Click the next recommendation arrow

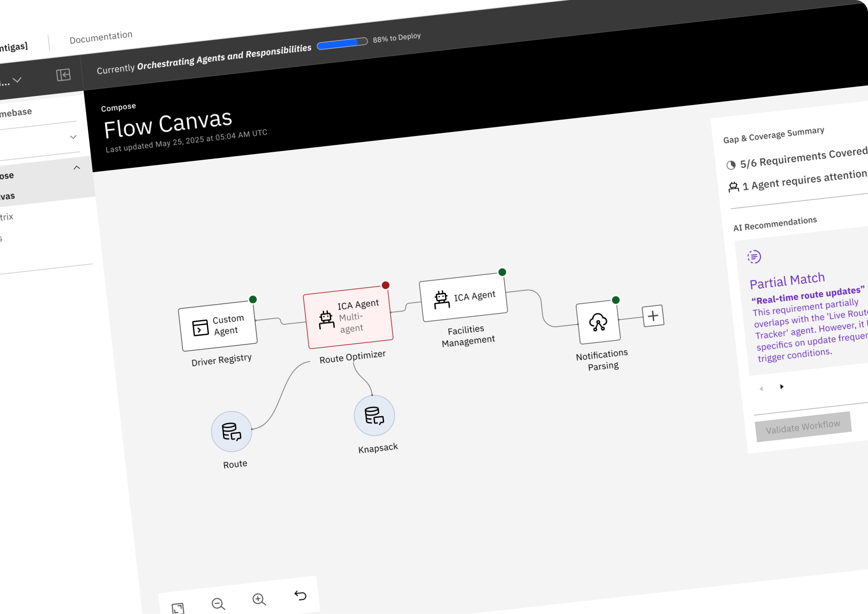click(x=781, y=386)
